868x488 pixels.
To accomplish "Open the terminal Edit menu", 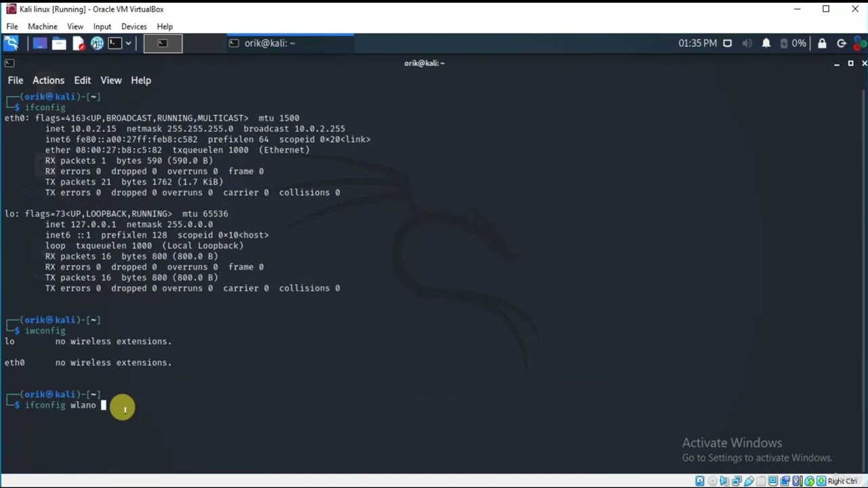I will [83, 80].
